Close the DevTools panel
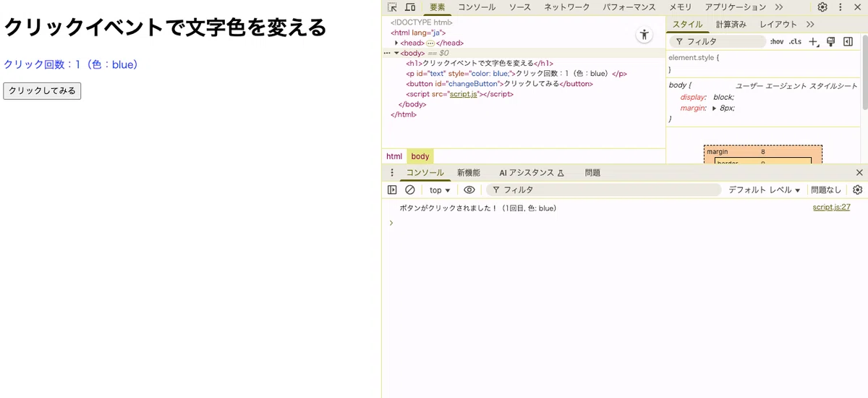The image size is (868, 398). pos(858,7)
